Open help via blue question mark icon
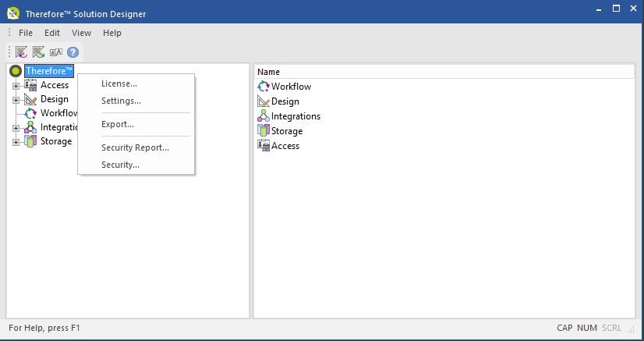644x341 pixels. 73,52
